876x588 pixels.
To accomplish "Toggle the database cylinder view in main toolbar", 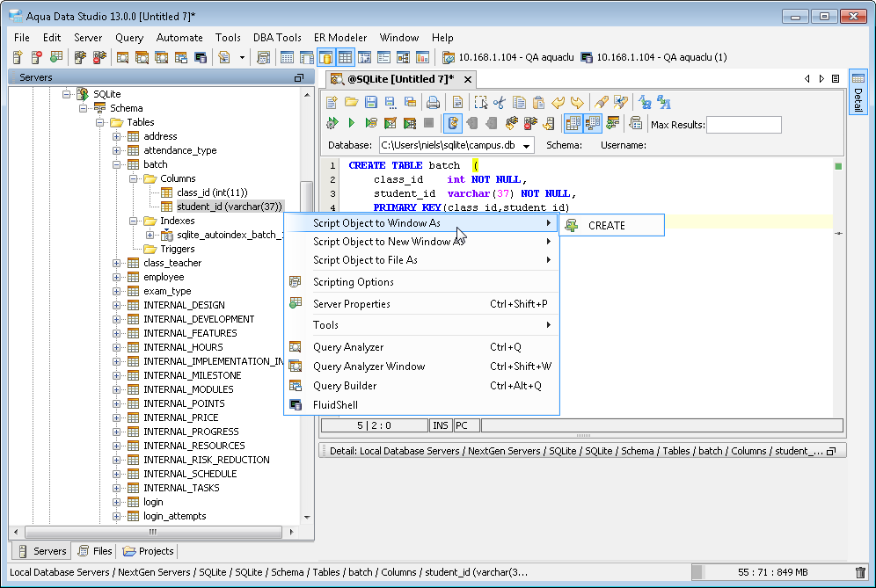I will 325,57.
